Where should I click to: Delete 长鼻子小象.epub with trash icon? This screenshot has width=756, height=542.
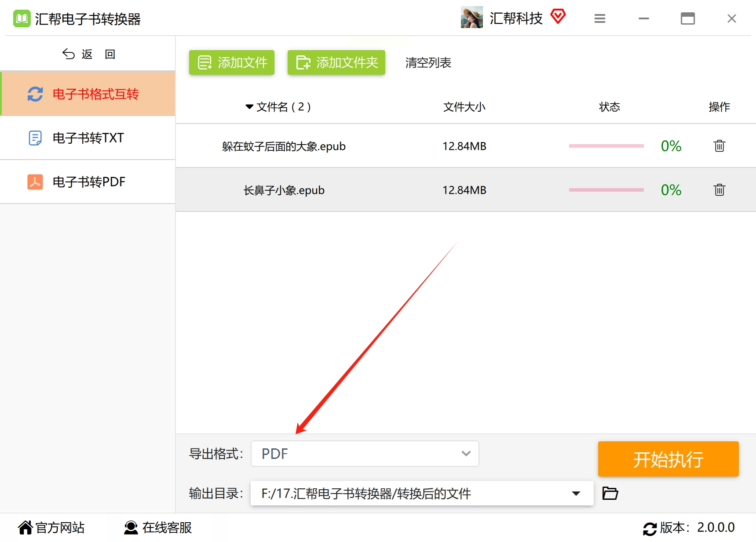click(719, 190)
